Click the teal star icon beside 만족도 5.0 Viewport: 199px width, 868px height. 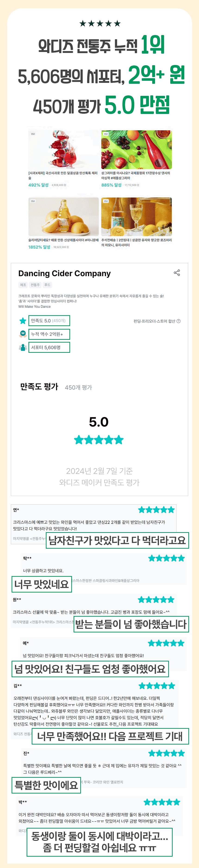23,321
